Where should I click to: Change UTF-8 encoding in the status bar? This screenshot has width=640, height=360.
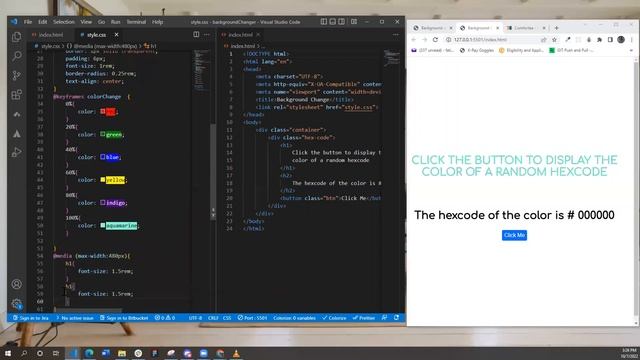195,318
